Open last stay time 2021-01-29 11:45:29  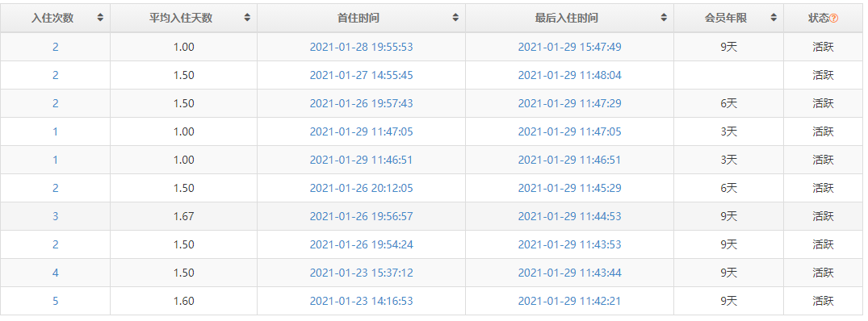pos(569,189)
